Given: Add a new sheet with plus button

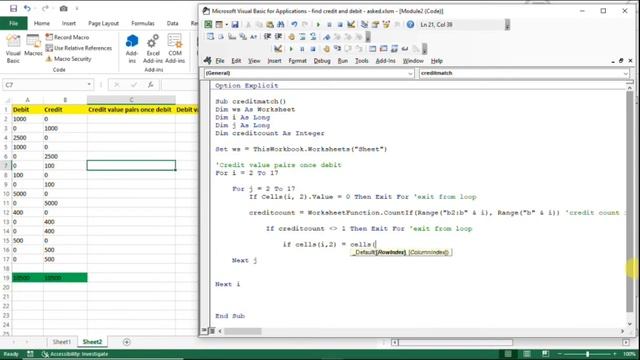Looking at the screenshot, I should pos(127,342).
